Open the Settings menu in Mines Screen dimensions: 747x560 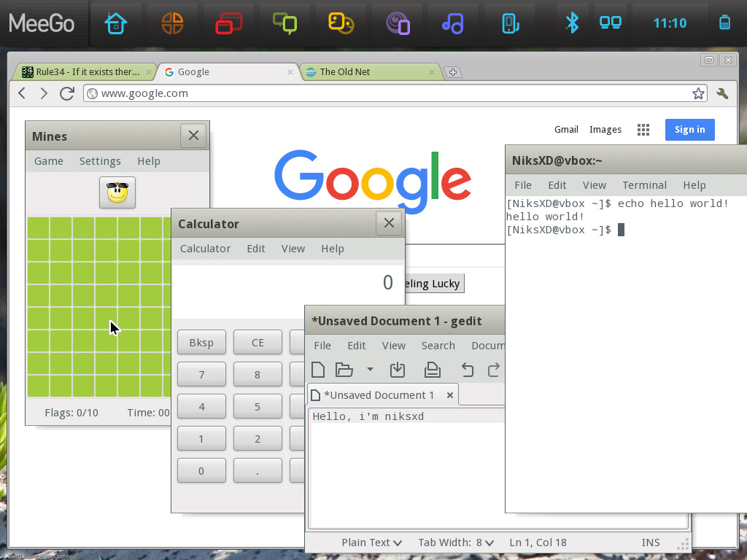(100, 161)
